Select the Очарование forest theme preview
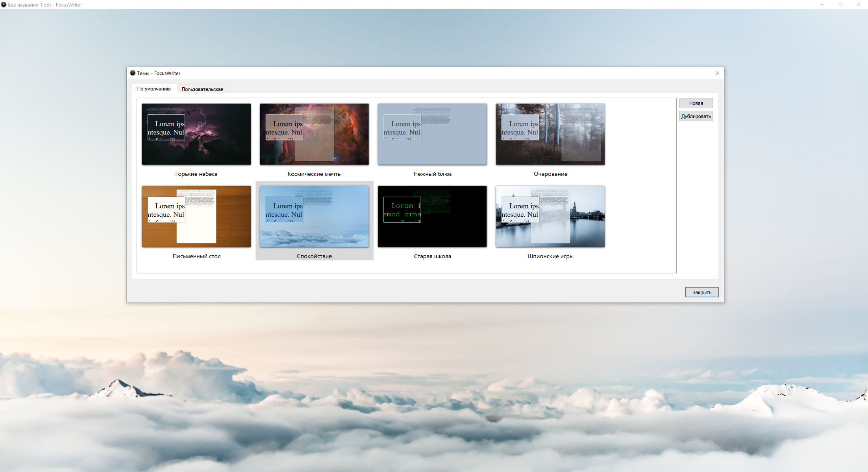The height and width of the screenshot is (472, 868). pyautogui.click(x=550, y=134)
